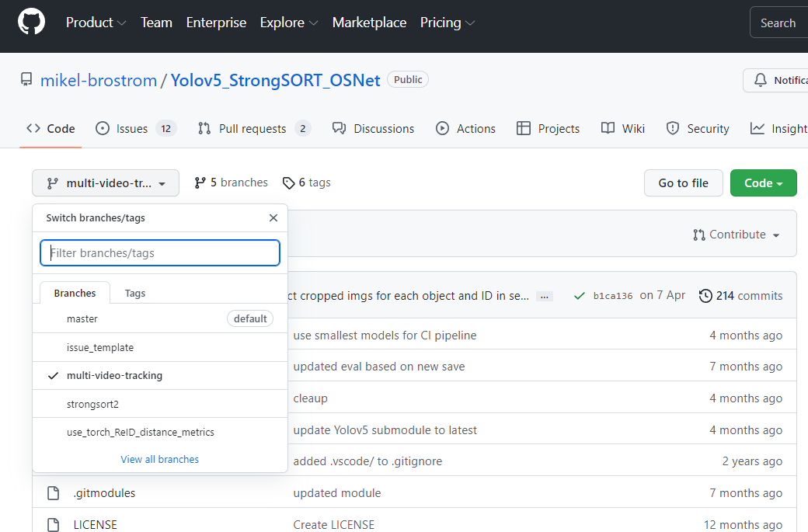Expand the Explore menu

[x=288, y=23]
